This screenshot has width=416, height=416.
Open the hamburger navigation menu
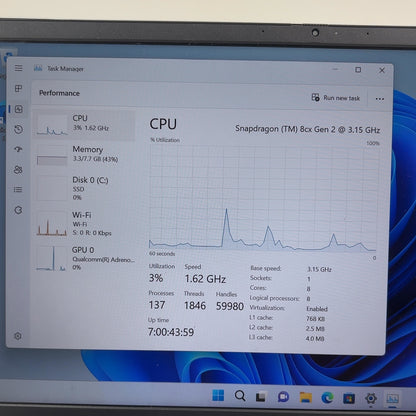tap(19, 68)
